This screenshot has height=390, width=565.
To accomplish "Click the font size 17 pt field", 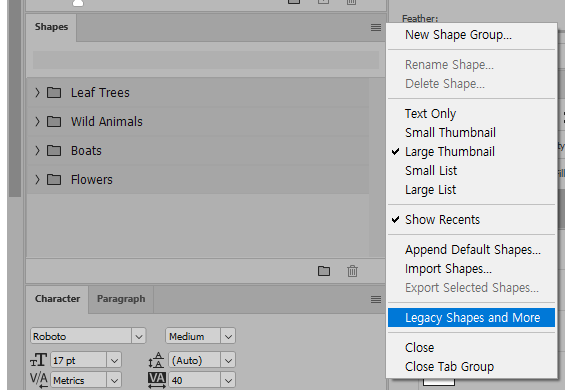I will pyautogui.click(x=79, y=360).
